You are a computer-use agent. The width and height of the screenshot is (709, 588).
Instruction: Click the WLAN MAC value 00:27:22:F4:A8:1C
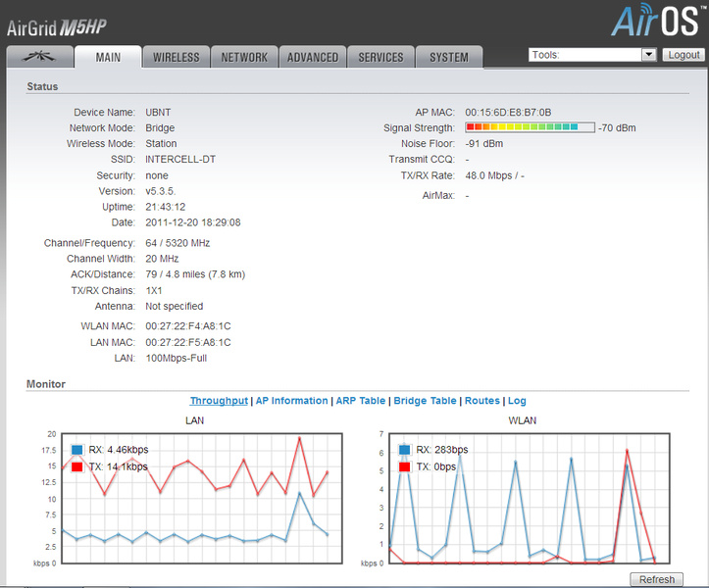point(188,326)
